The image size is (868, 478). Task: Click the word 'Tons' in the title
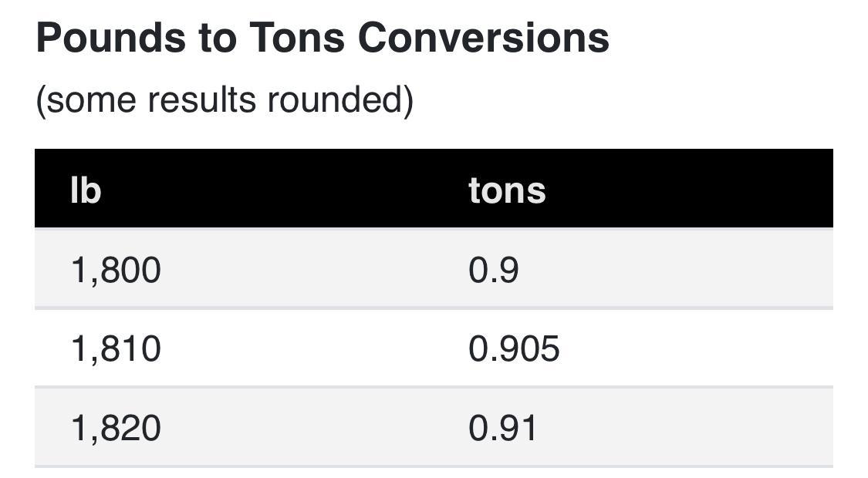[297, 38]
